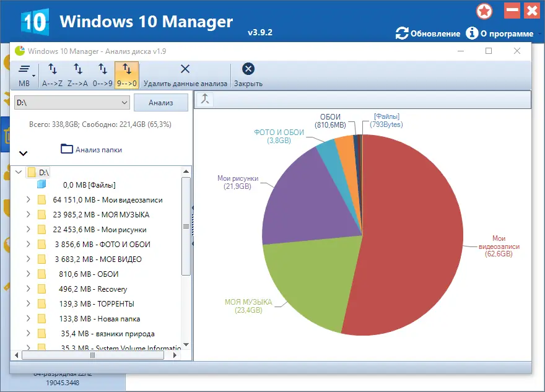Click the ОБОИ folder icon in tree

pos(41,274)
